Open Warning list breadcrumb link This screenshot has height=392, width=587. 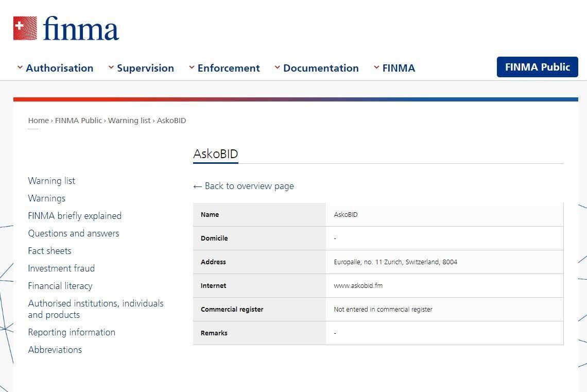(x=129, y=121)
